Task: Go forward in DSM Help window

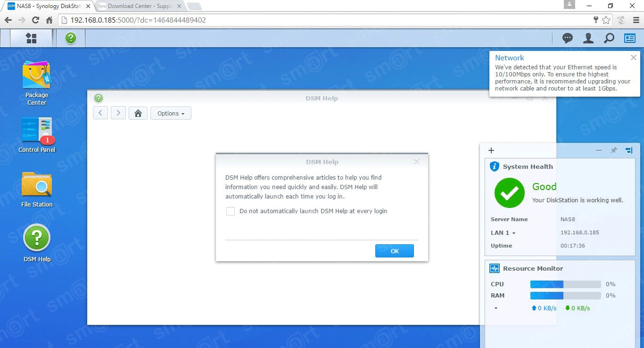Action: pyautogui.click(x=118, y=113)
